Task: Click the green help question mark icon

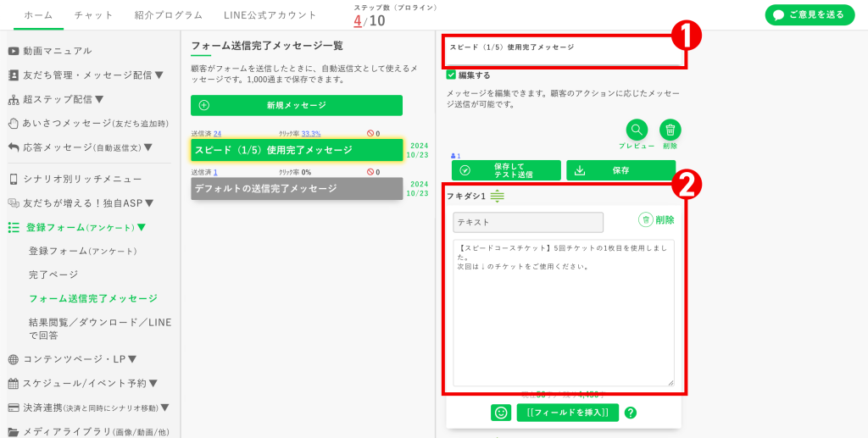Action: tap(630, 413)
